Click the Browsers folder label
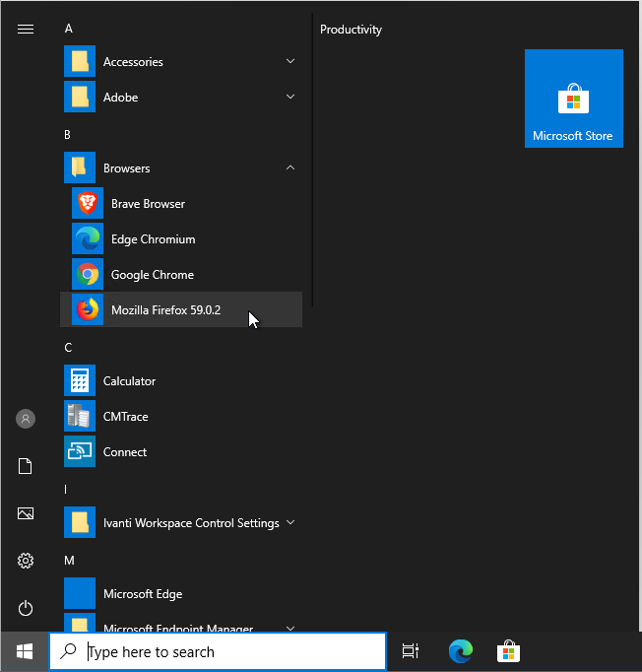The image size is (642, 672). point(126,168)
